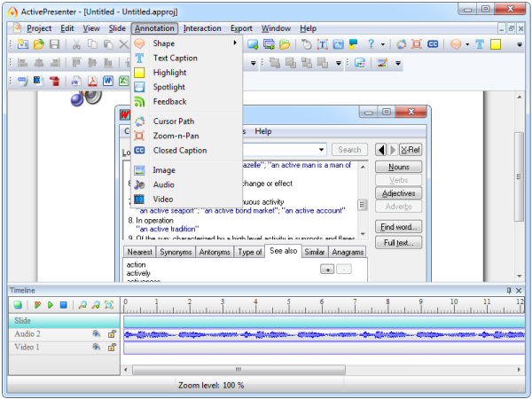Screen dimensions: 532x399
Task: Select Text Caption from the Annotation menu
Action: [175, 58]
